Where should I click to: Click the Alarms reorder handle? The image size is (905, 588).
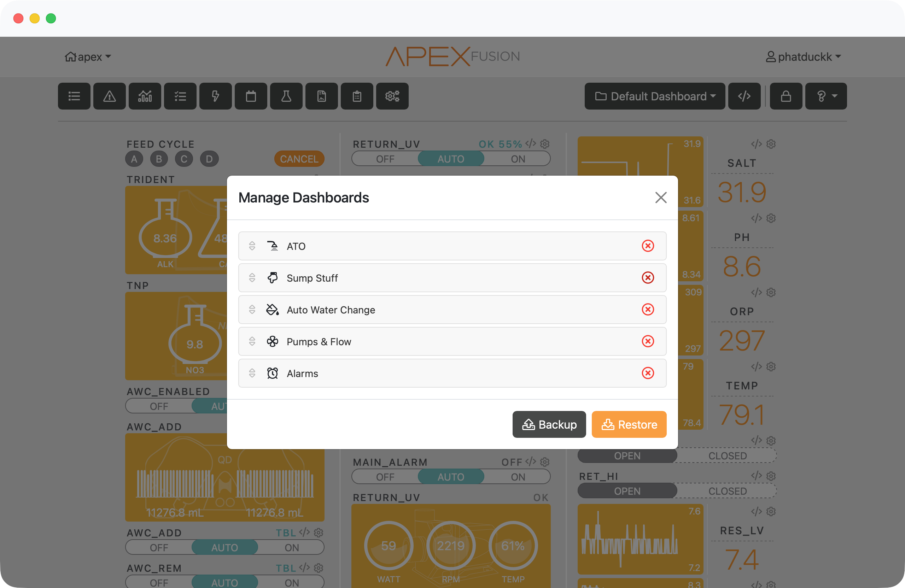tap(252, 373)
